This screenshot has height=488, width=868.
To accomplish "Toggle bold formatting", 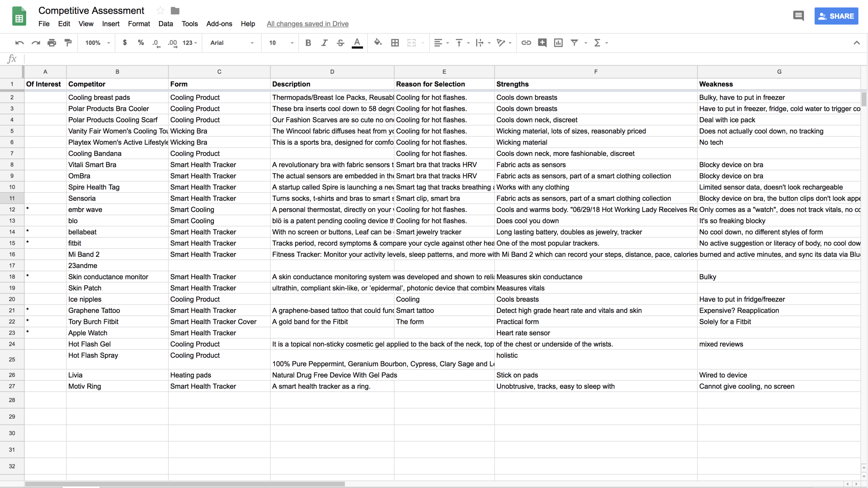I will [x=308, y=43].
